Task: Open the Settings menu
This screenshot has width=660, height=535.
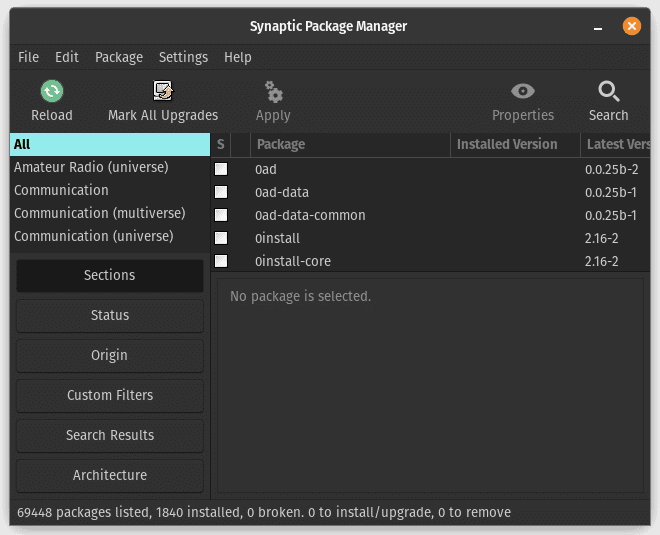Action: coord(183,57)
